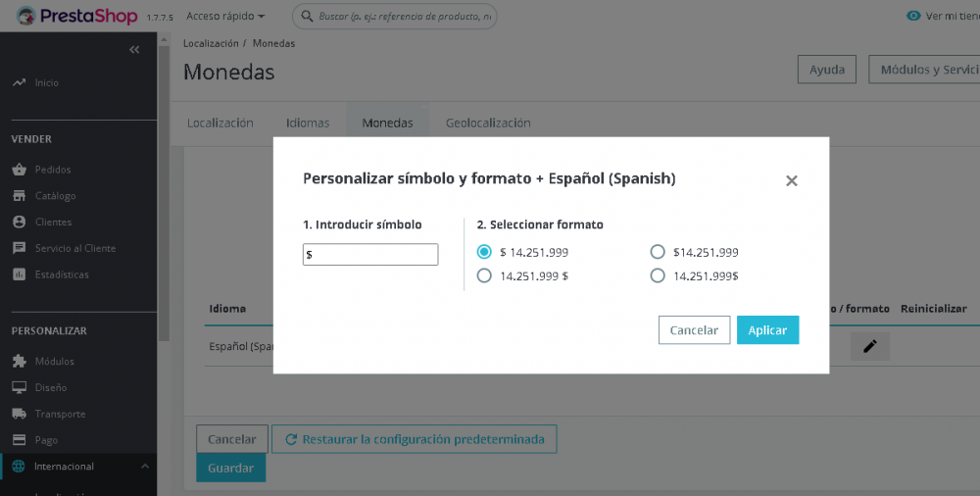Image resolution: width=980 pixels, height=496 pixels.
Task: Switch to the Idiomas tab
Action: click(x=308, y=124)
